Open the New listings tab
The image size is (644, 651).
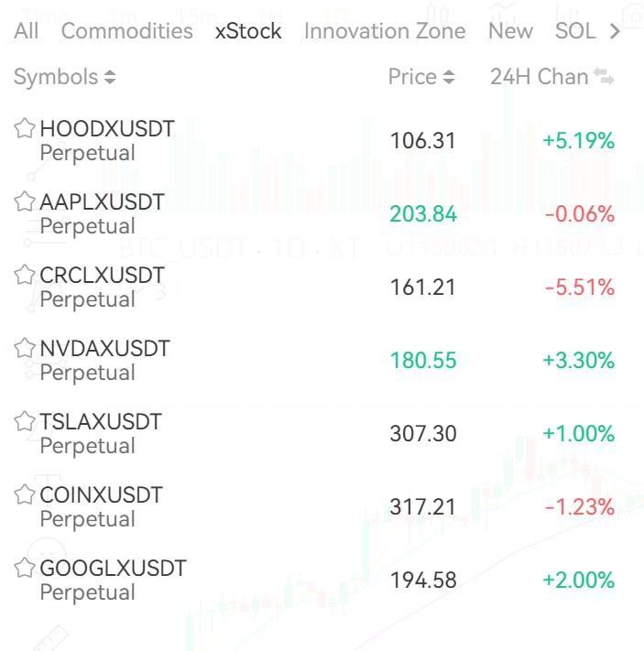pyautogui.click(x=510, y=31)
